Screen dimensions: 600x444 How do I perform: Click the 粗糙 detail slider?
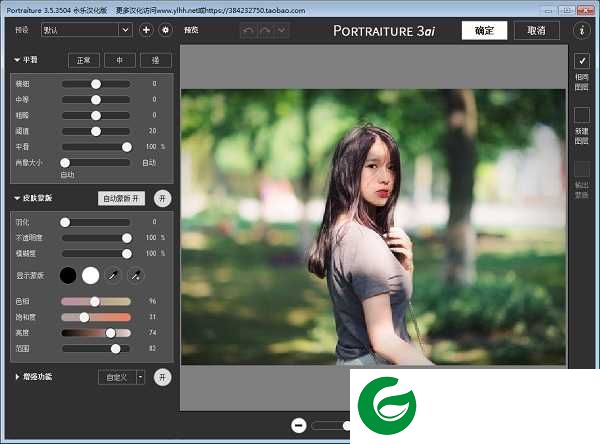(x=96, y=115)
